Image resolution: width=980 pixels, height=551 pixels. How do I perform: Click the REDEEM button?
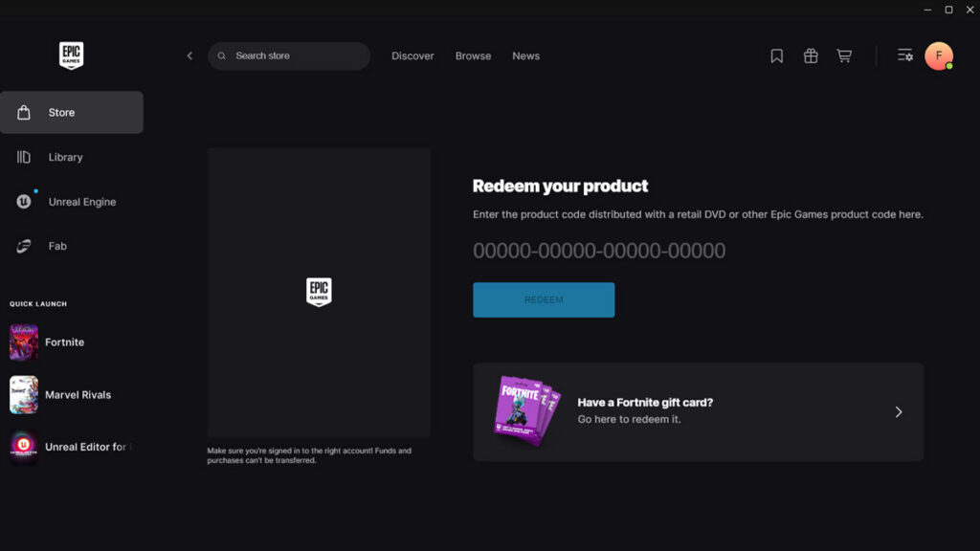[x=544, y=299]
